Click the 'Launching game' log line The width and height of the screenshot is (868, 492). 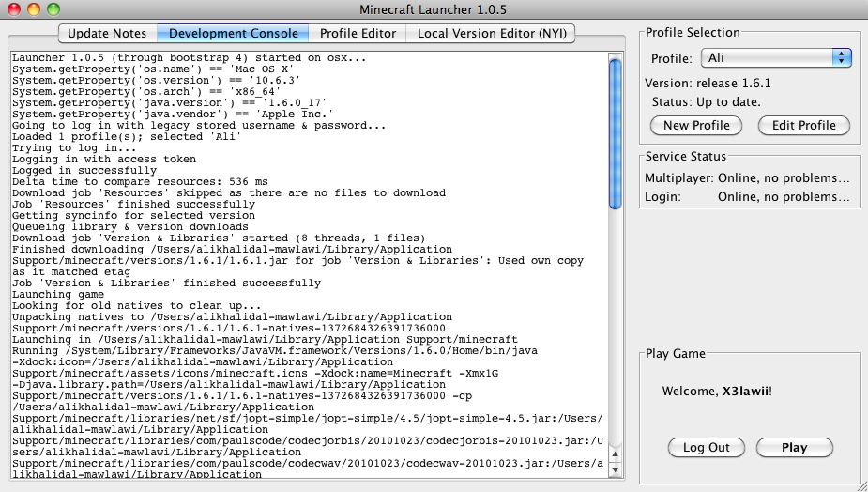tap(58, 294)
